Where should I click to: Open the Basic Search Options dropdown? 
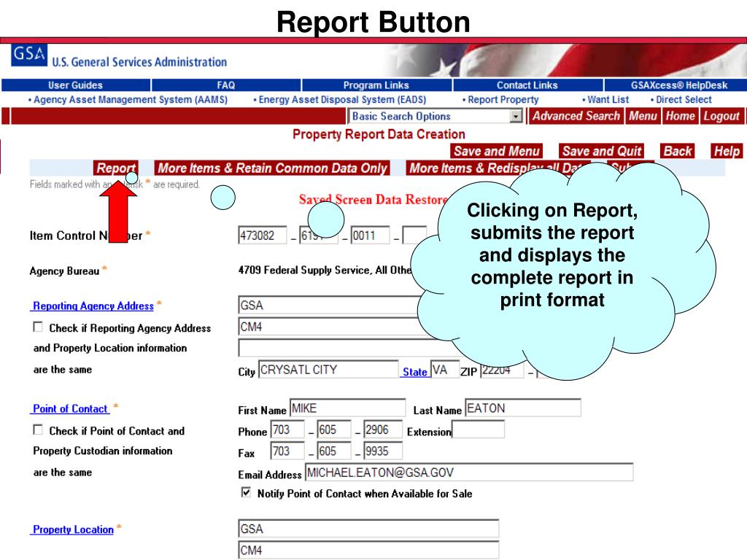coord(436,116)
